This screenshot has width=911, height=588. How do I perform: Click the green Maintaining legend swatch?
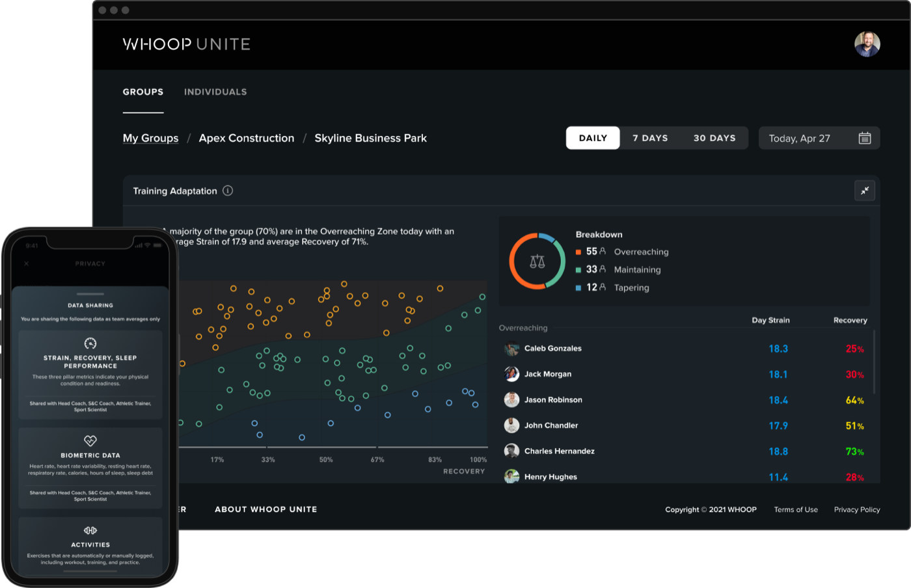click(x=578, y=270)
